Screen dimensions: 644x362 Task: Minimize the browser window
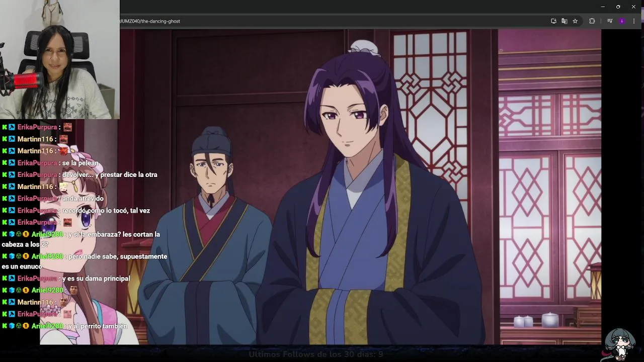603,7
